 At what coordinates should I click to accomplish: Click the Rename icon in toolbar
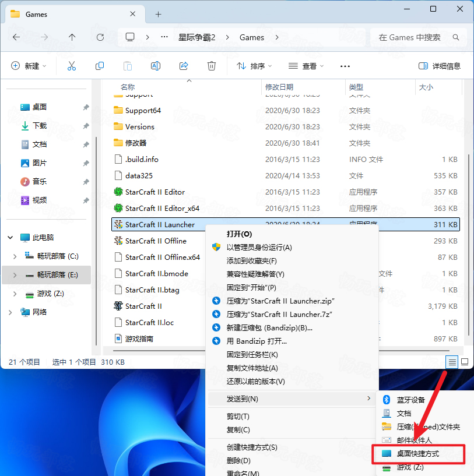pos(156,66)
